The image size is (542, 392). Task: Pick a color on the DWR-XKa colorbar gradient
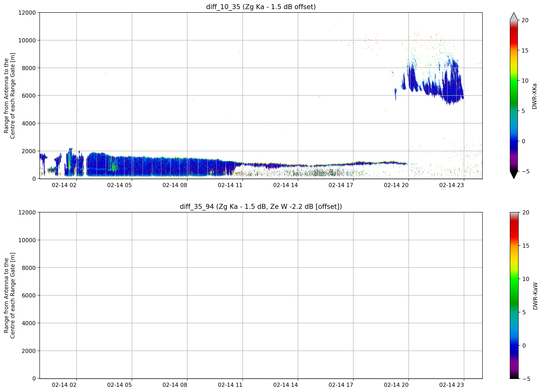(514, 96)
